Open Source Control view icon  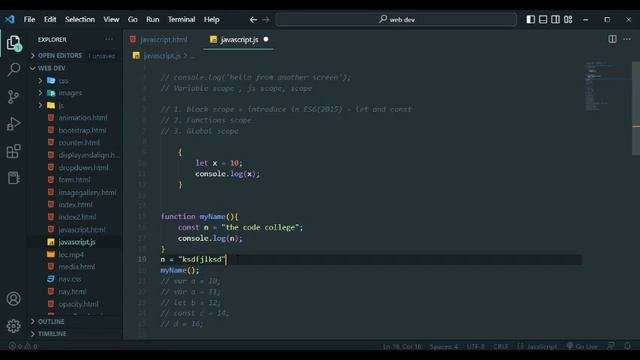point(13,97)
